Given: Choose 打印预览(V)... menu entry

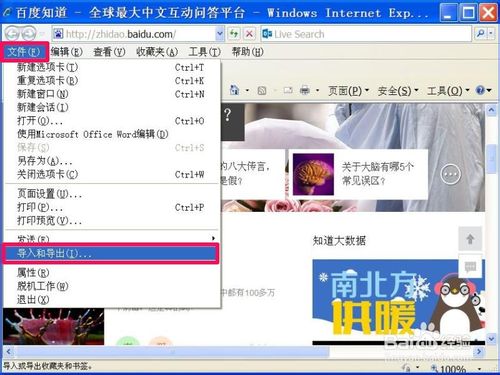Looking at the screenshot, I should tap(112, 220).
